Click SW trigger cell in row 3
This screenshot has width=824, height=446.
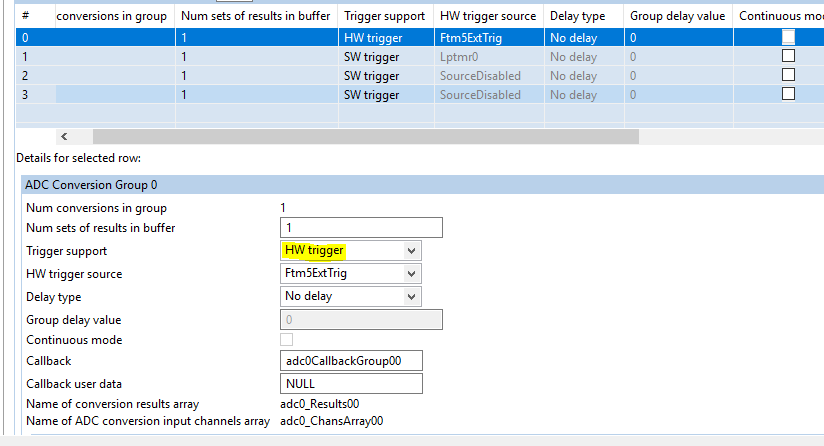[x=386, y=95]
